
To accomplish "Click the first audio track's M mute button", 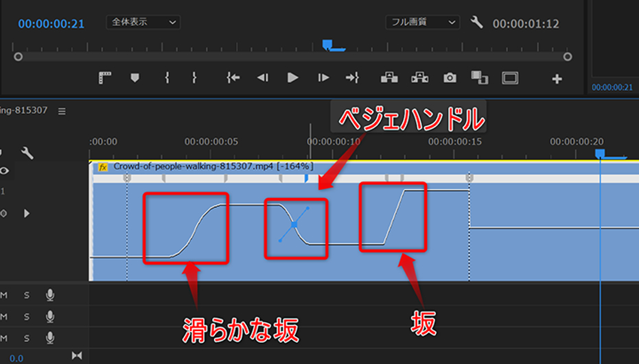I will 3,295.
